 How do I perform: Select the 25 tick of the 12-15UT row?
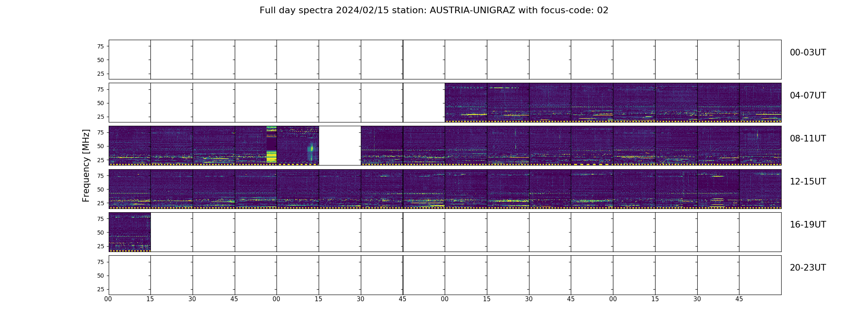tap(100, 203)
